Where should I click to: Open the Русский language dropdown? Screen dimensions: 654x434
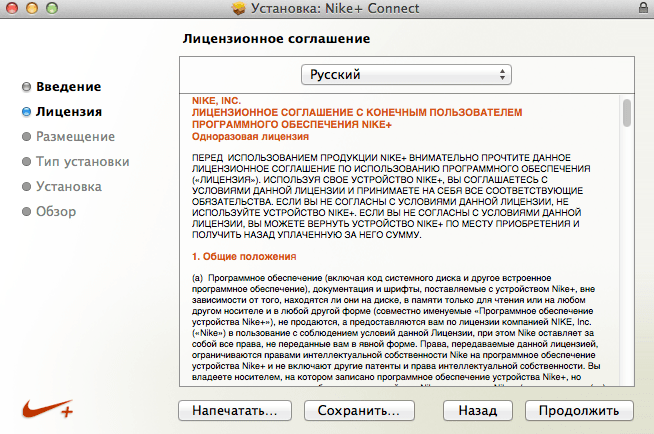(406, 75)
